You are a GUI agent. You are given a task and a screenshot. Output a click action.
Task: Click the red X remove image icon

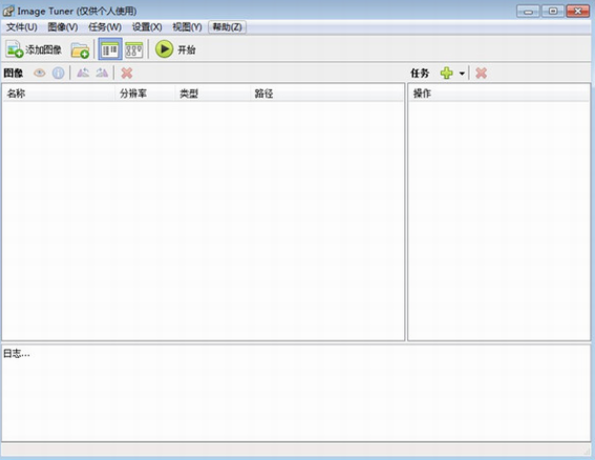(127, 73)
